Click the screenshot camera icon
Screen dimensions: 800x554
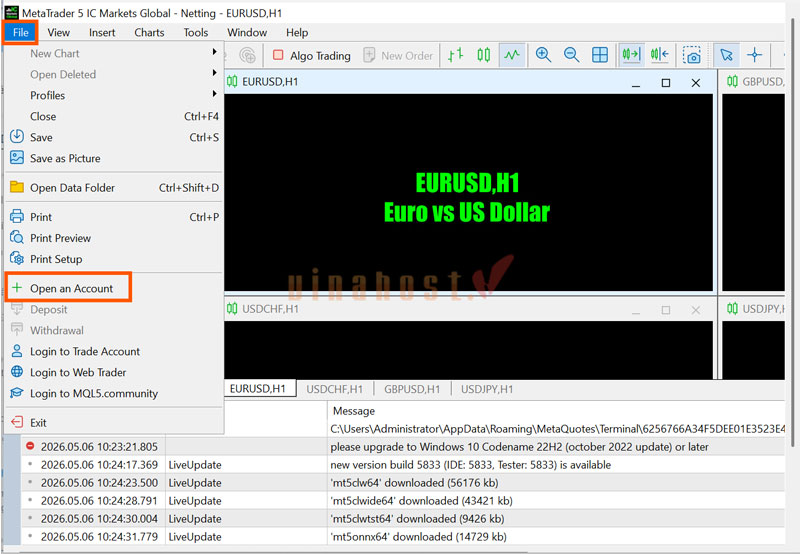click(692, 55)
